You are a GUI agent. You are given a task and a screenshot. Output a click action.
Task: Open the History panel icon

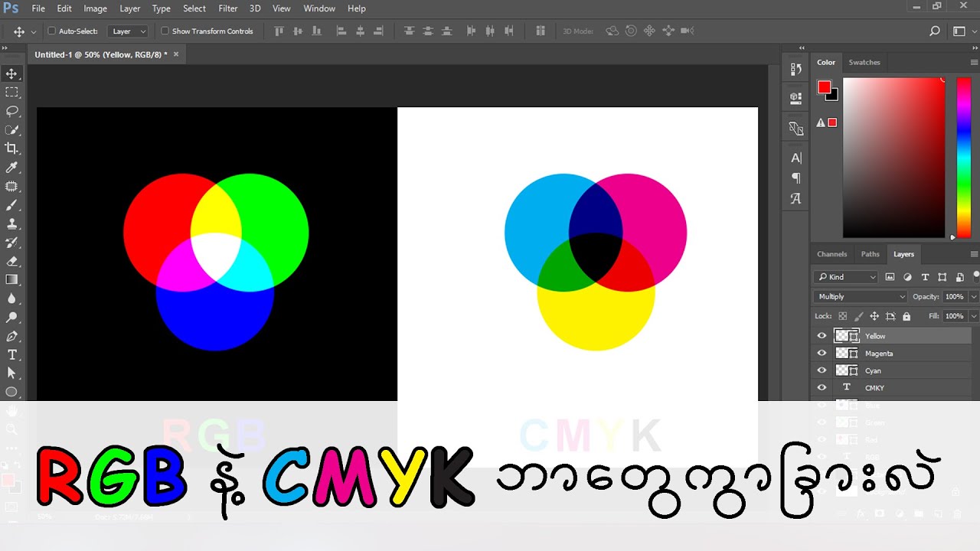point(796,69)
